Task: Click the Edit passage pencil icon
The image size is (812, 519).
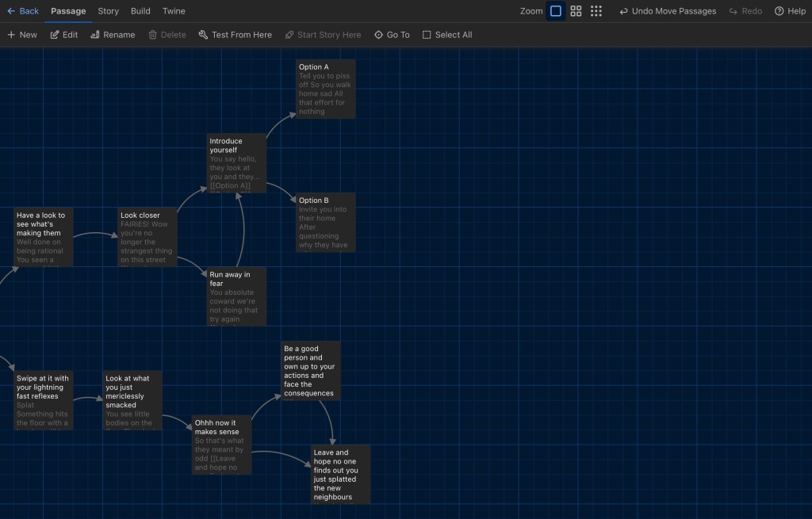Action: coord(56,35)
